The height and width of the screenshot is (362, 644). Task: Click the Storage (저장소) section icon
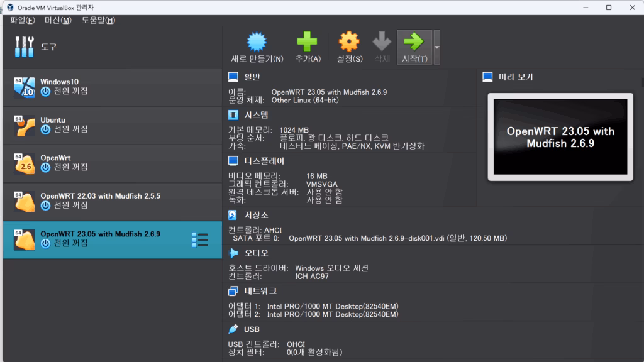[x=233, y=215]
